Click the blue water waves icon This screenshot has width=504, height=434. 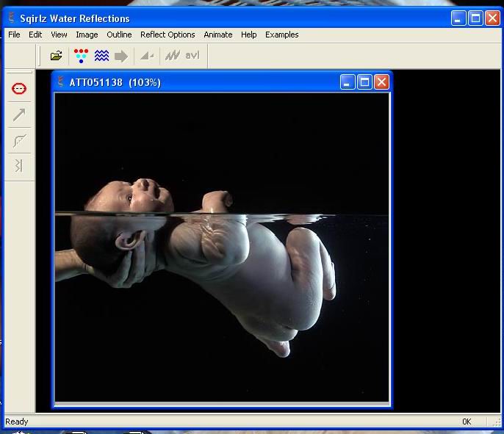[x=101, y=56]
